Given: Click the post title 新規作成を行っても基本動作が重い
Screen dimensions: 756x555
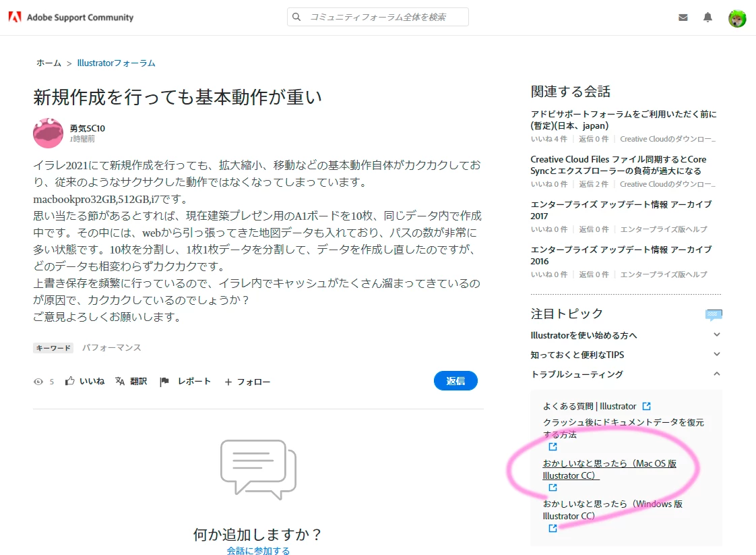Looking at the screenshot, I should (177, 97).
